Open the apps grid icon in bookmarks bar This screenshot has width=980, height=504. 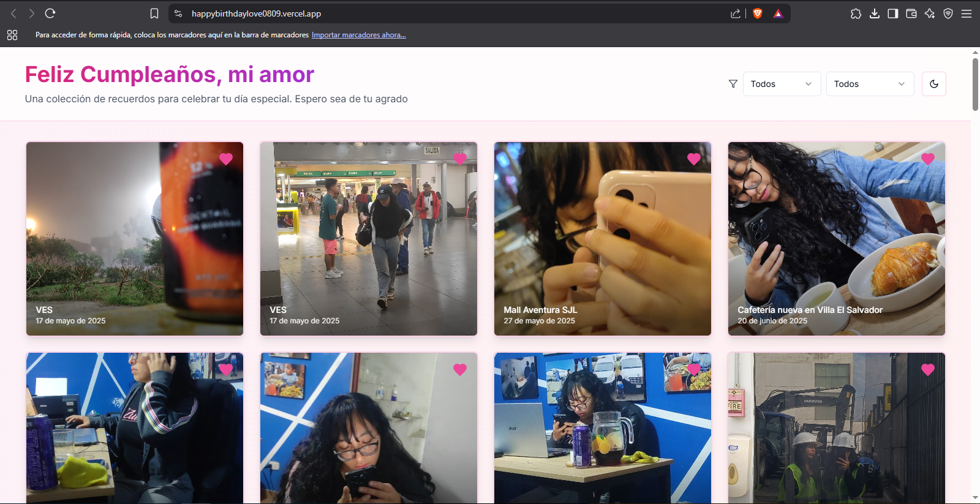[12, 35]
